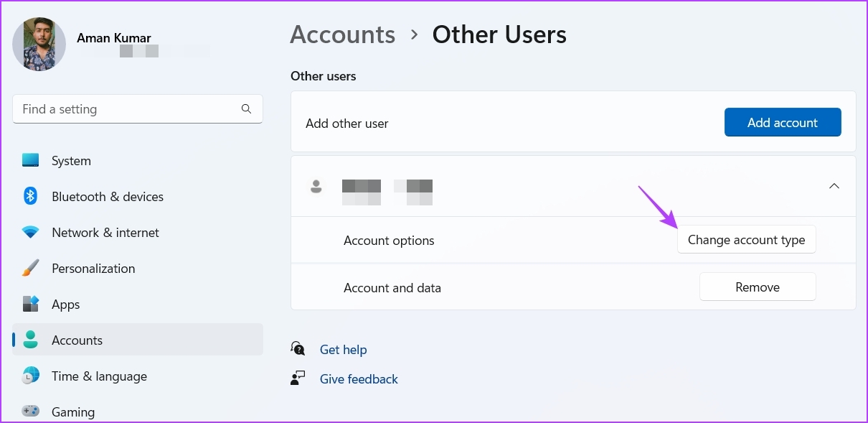Collapse the user account card chevron
The width and height of the screenshot is (868, 423).
point(834,185)
